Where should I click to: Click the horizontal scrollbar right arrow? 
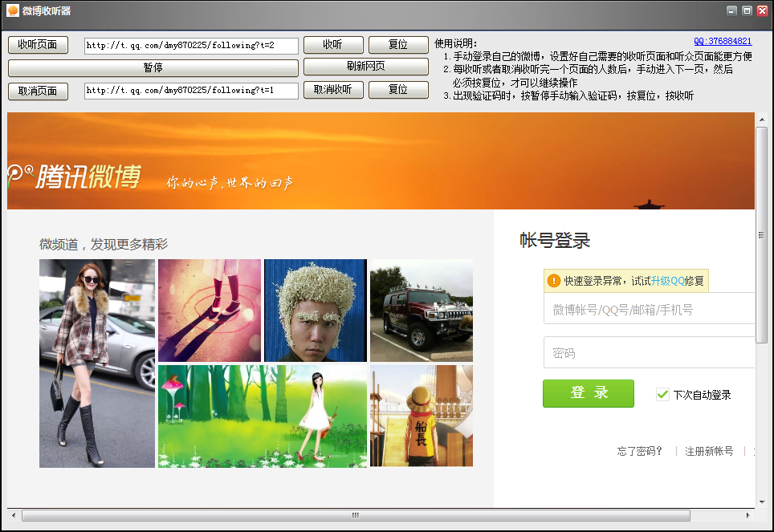tap(748, 515)
